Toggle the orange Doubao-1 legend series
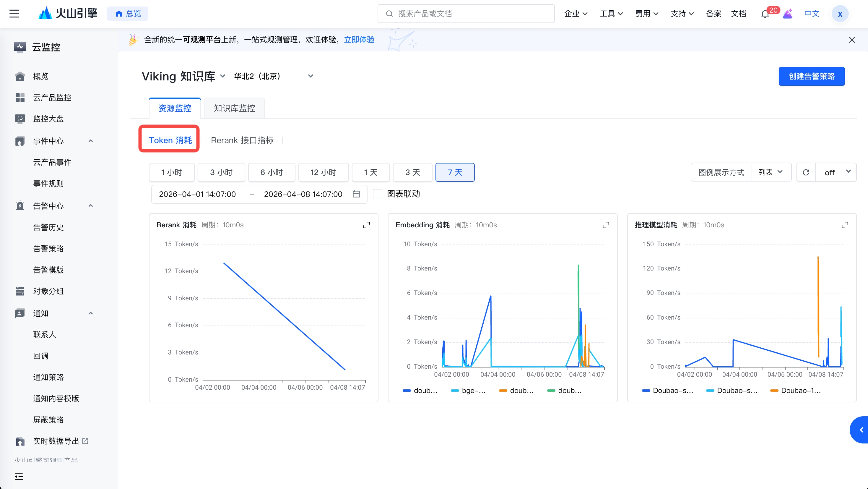This screenshot has width=868, height=489. click(795, 391)
